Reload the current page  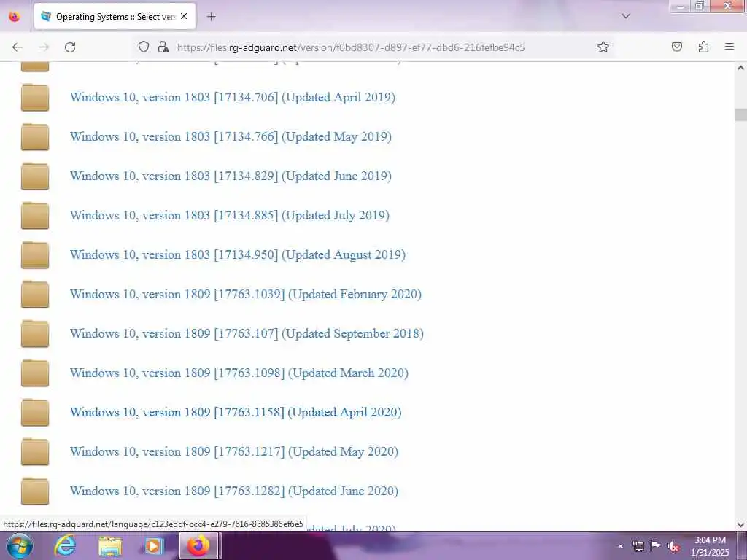click(70, 47)
